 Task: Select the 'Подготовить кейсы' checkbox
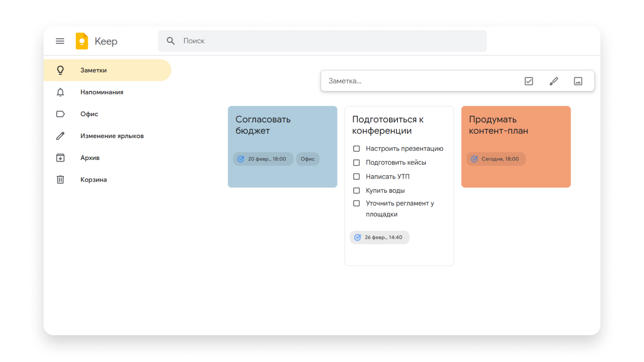click(x=356, y=163)
